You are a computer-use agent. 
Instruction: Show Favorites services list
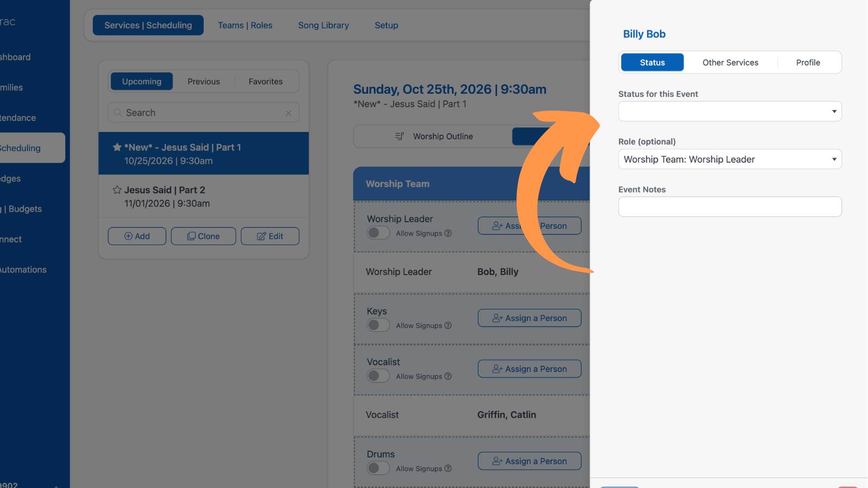[x=266, y=81]
